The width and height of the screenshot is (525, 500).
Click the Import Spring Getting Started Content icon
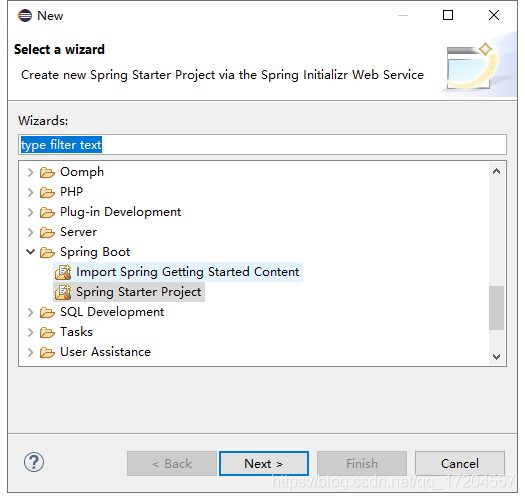point(63,272)
